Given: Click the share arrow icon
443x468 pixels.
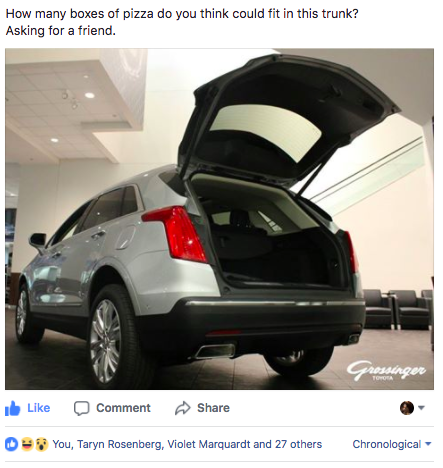Looking at the screenshot, I should point(183,408).
